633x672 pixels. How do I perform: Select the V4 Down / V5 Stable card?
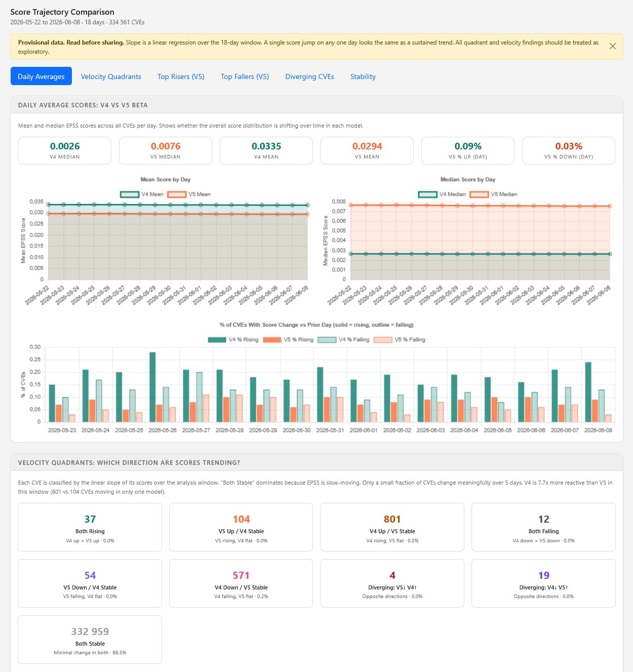pyautogui.click(x=241, y=583)
